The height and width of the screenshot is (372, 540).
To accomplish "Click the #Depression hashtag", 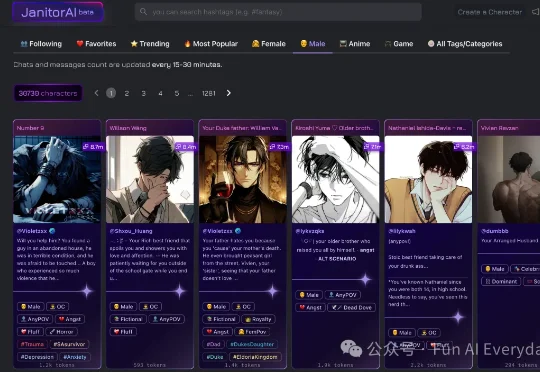I will (x=37, y=357).
